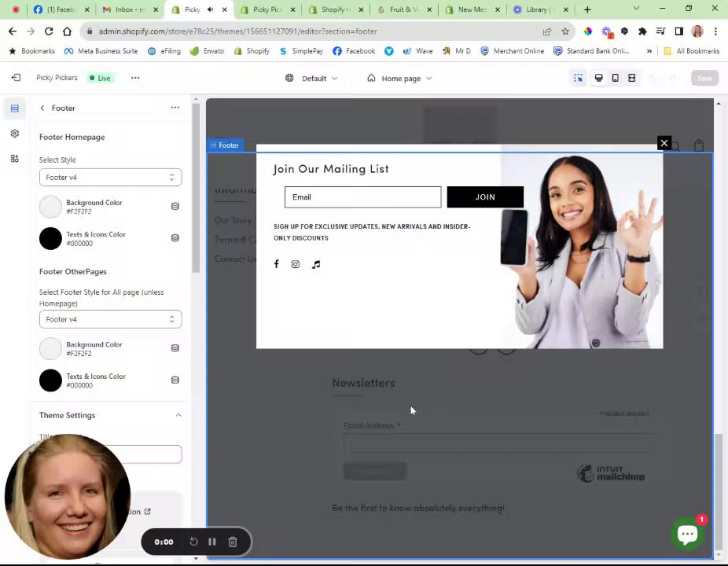Close the mailing list popup
The width and height of the screenshot is (728, 566).
664,143
